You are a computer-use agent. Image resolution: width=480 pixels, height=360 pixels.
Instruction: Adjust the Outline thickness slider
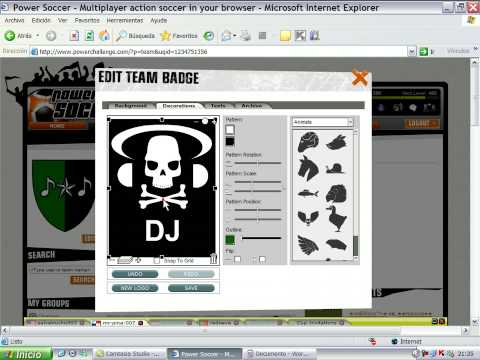261,238
